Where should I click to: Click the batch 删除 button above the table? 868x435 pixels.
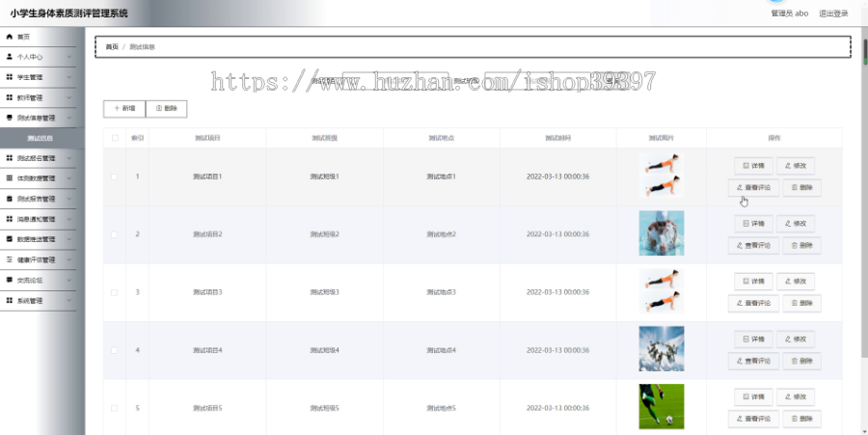(x=167, y=108)
